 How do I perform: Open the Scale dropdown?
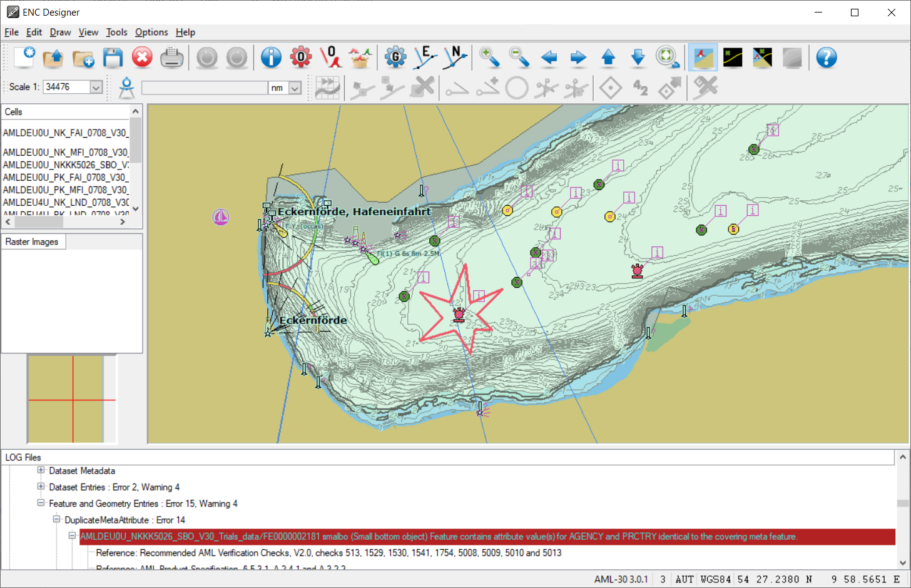coord(96,88)
